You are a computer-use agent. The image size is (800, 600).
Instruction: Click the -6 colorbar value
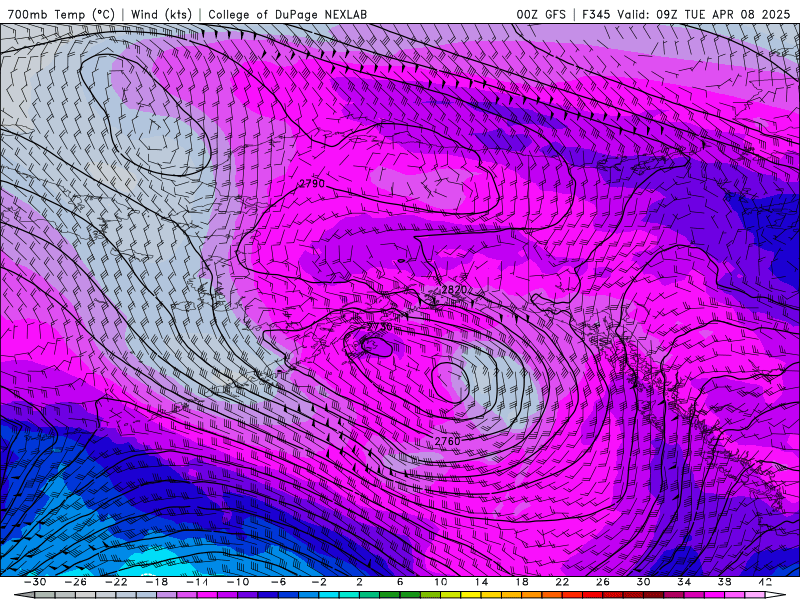pyautogui.click(x=278, y=582)
